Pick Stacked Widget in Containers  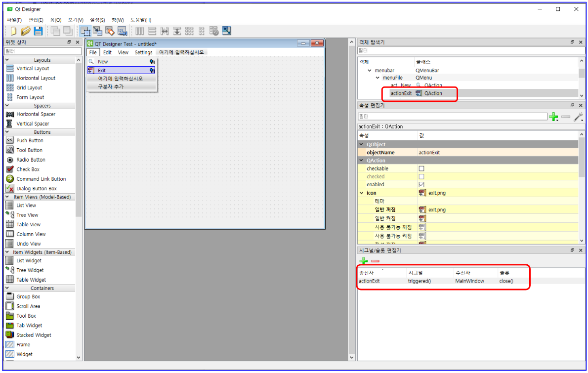(34, 335)
